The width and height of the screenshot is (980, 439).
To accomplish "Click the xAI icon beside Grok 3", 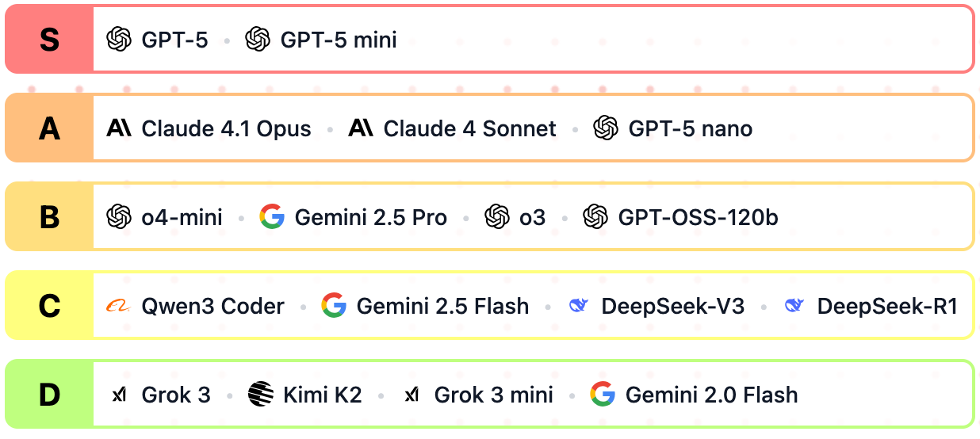I will coord(119,394).
